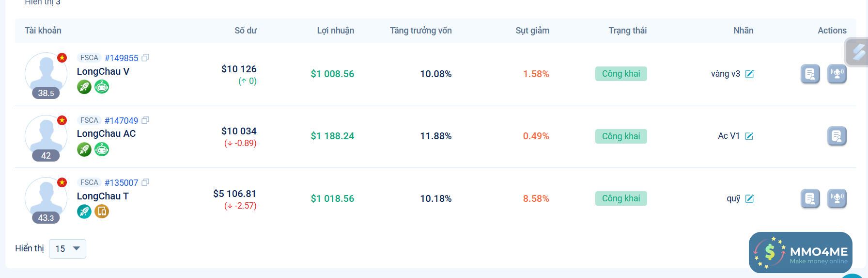Click the MMO4ME logo banner
The width and height of the screenshot is (868, 278).
coord(800,252)
